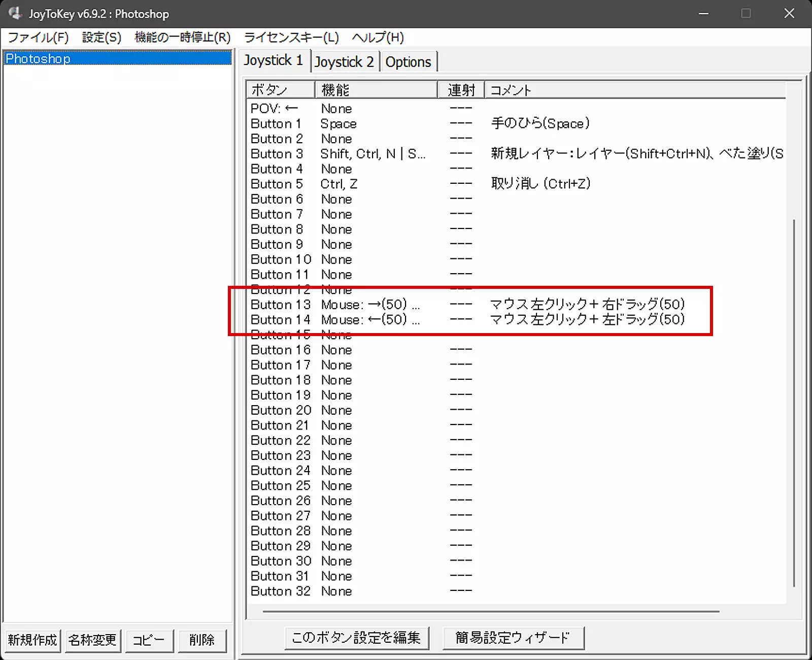The height and width of the screenshot is (660, 812).
Task: Minimize the JoyToKey window
Action: (x=703, y=14)
